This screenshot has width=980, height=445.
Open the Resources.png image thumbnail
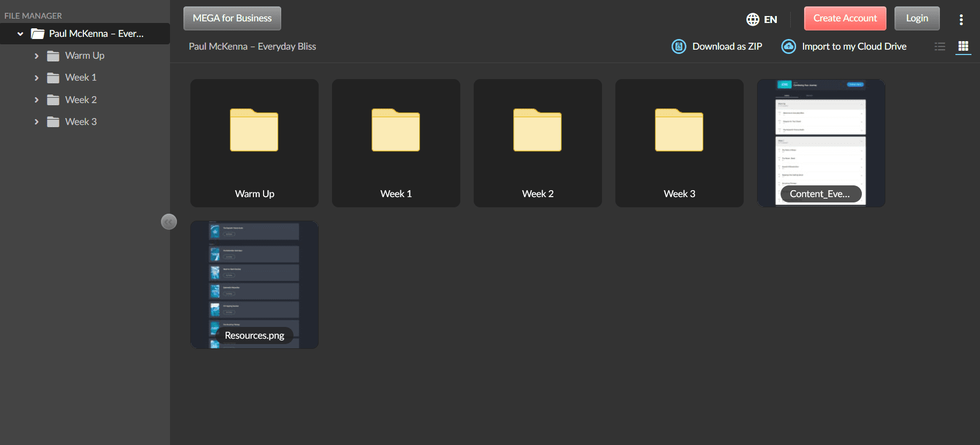pyautogui.click(x=254, y=285)
